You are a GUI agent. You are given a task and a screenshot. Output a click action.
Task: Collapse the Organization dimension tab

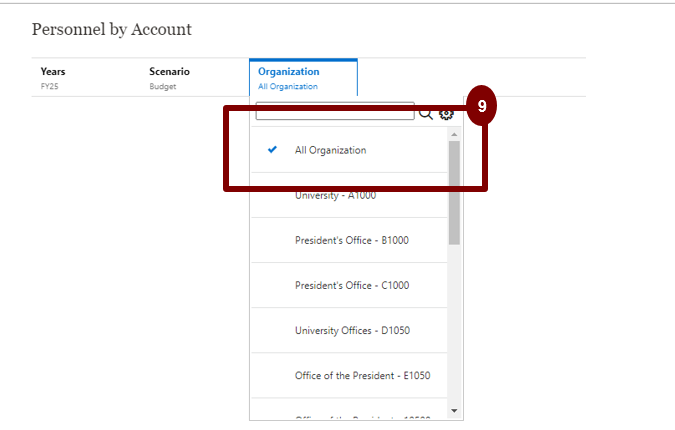[303, 78]
